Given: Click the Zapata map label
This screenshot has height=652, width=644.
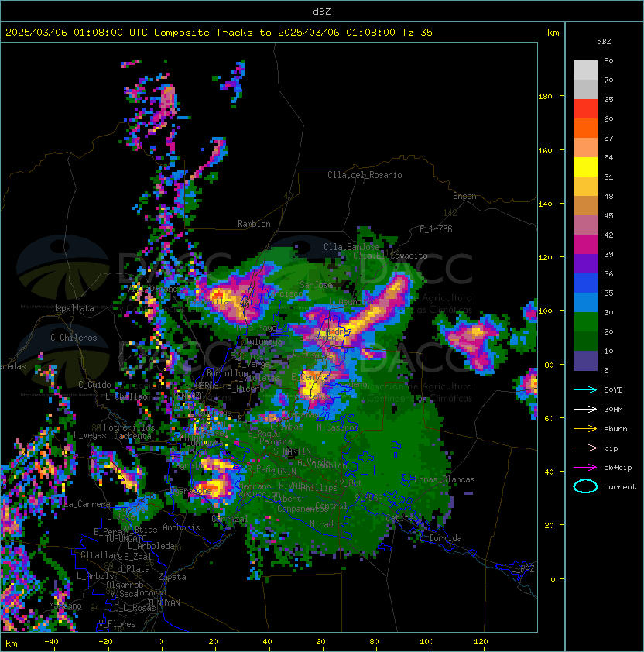Looking at the screenshot, I should (x=172, y=577).
